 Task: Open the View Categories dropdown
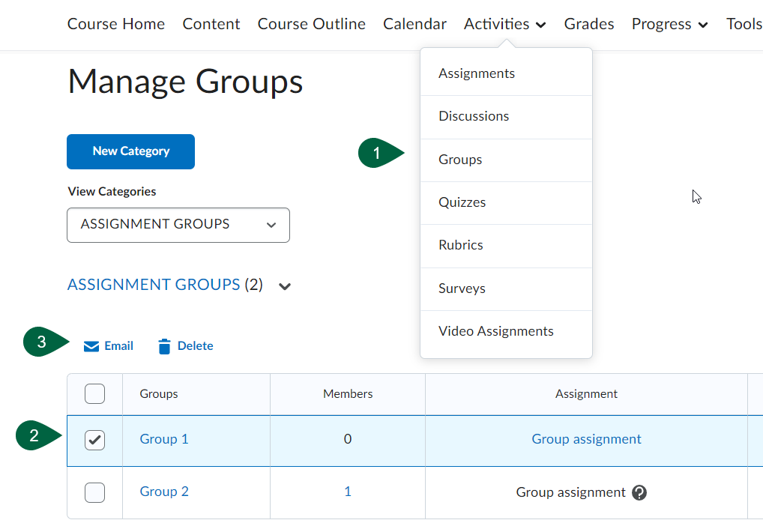178,225
